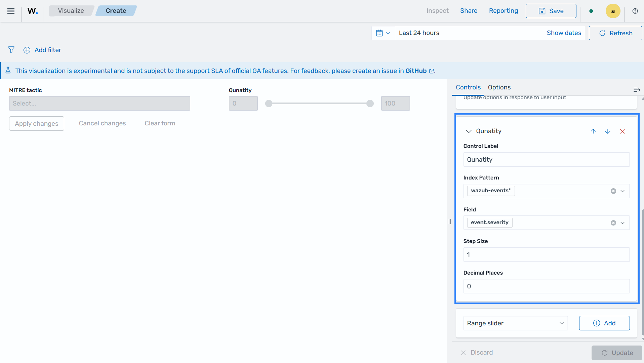Viewport: 644px width, 363px height.
Task: Click the right handle of Qunatity slider
Action: tap(370, 104)
